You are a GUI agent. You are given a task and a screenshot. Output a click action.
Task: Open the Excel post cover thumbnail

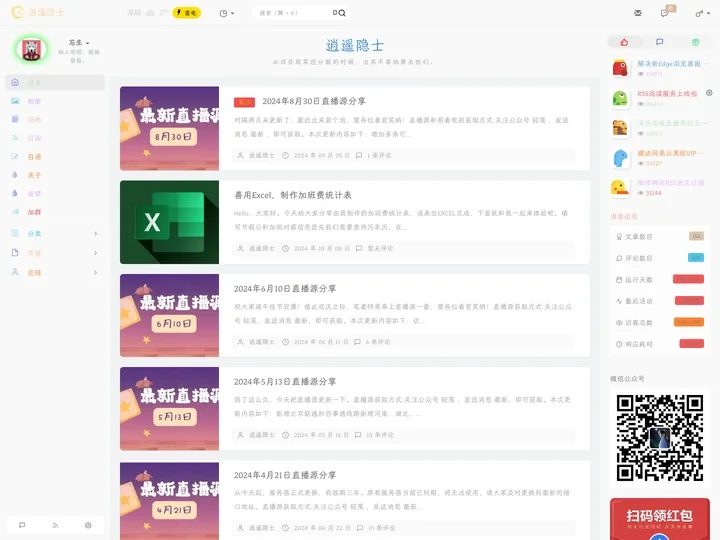pyautogui.click(x=169, y=222)
